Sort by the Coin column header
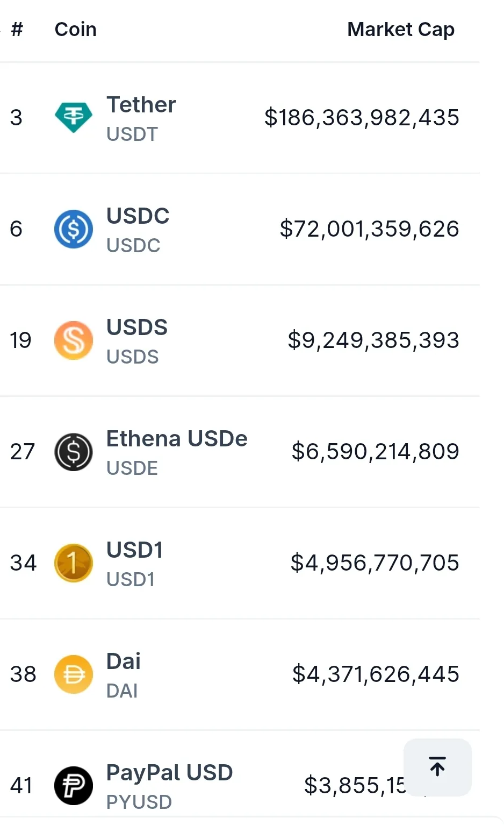Viewport: 504px width, 825px height. [x=76, y=30]
